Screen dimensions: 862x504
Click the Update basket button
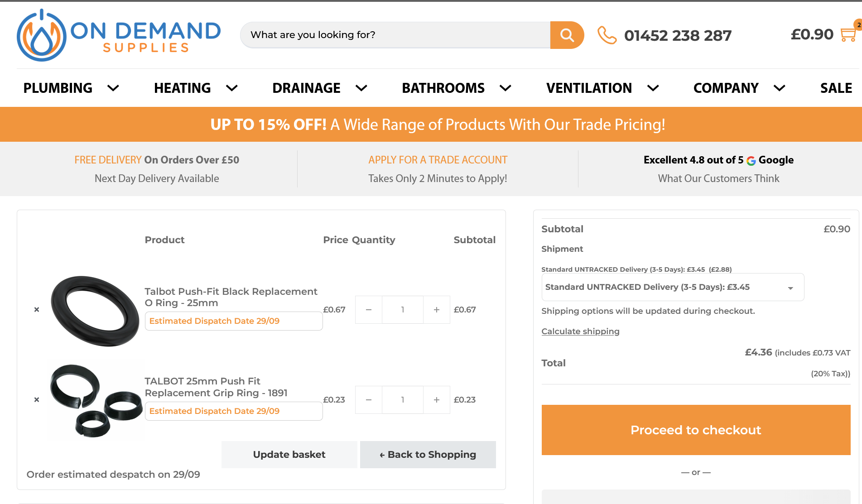point(289,455)
